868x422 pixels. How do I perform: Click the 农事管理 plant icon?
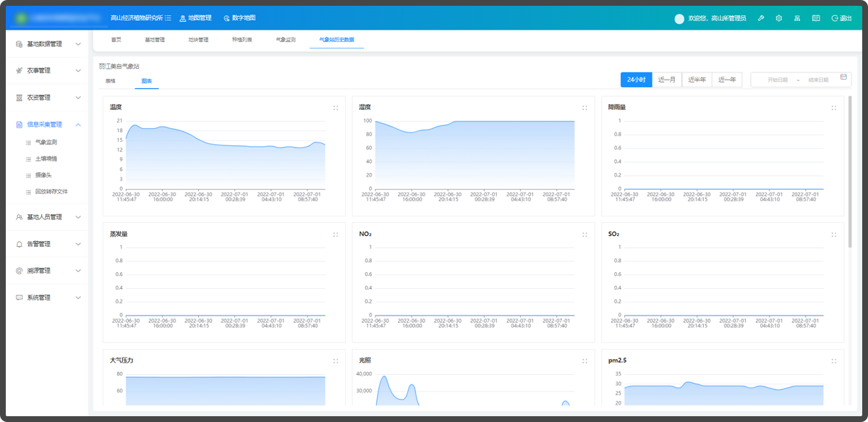pyautogui.click(x=20, y=71)
